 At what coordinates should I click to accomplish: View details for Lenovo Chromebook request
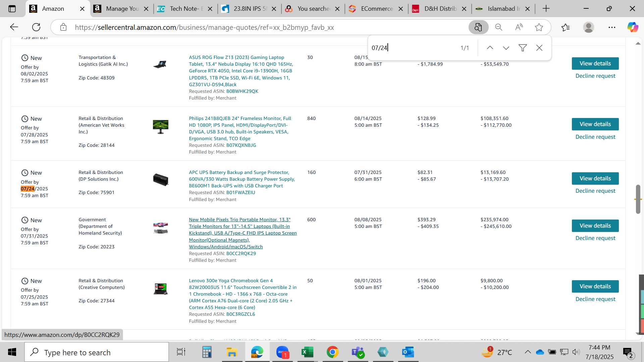tap(595, 287)
